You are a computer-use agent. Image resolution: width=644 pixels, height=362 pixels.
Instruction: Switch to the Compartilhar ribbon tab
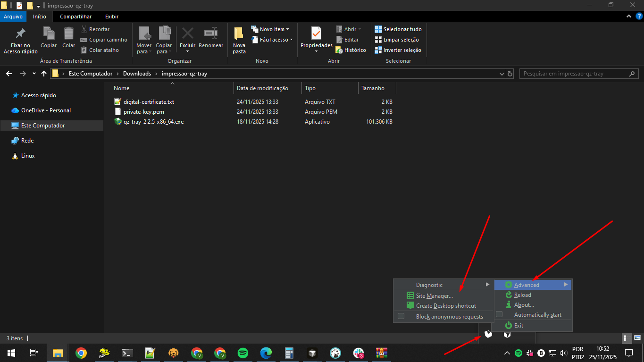click(x=75, y=17)
